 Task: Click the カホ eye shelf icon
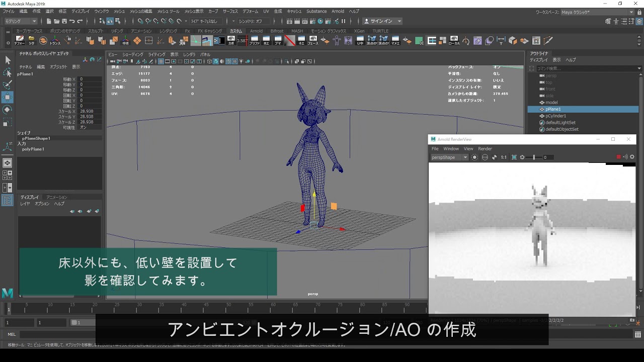click(231, 40)
